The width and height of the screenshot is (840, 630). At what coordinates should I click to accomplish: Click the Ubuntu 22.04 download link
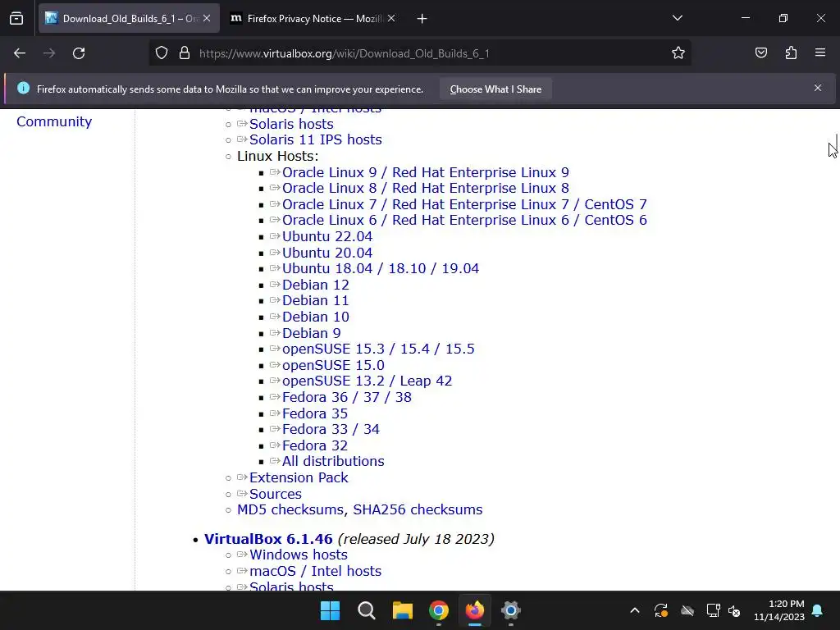click(327, 237)
